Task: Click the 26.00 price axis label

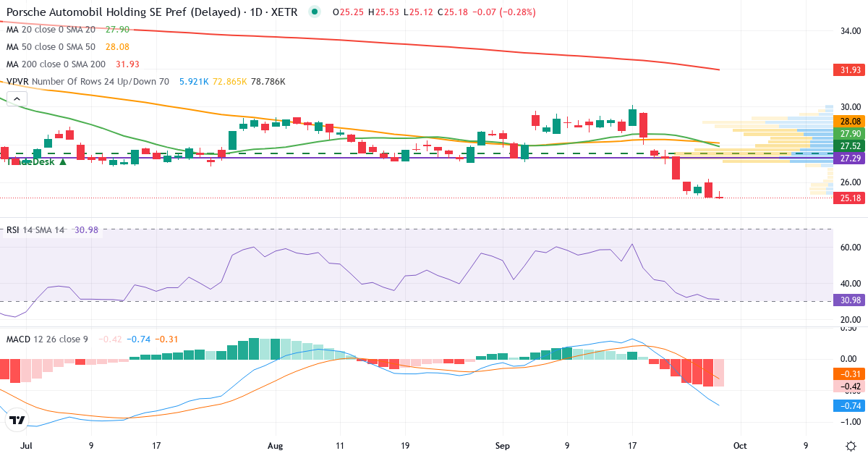Action: (x=850, y=182)
